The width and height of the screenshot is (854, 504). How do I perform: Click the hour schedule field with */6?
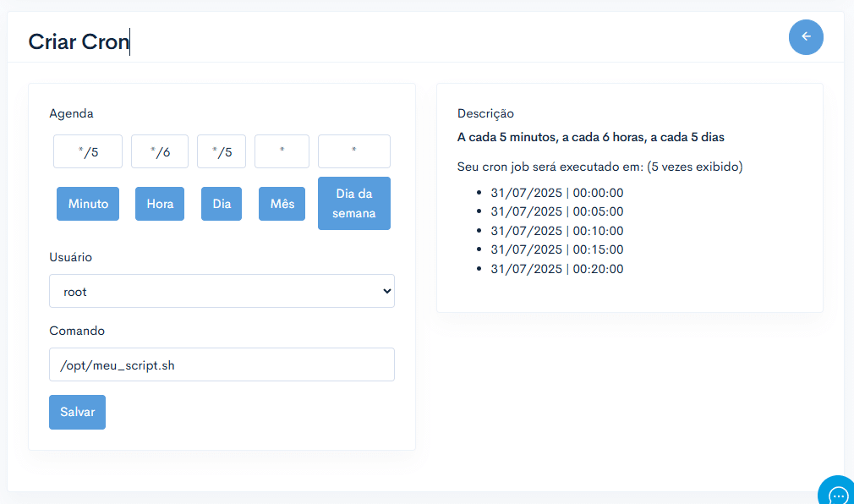[160, 151]
